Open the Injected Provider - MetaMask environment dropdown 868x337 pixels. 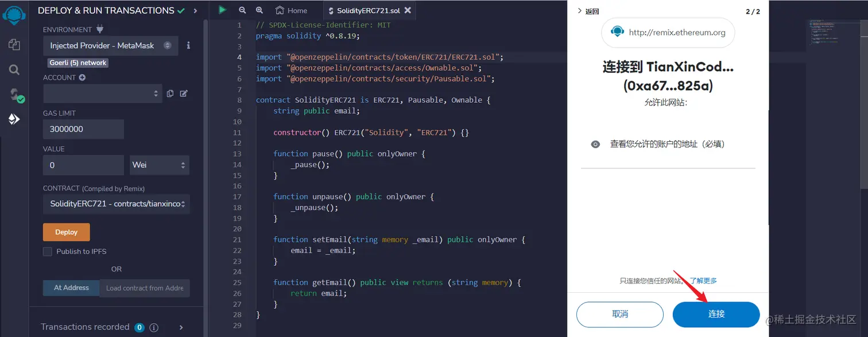110,45
